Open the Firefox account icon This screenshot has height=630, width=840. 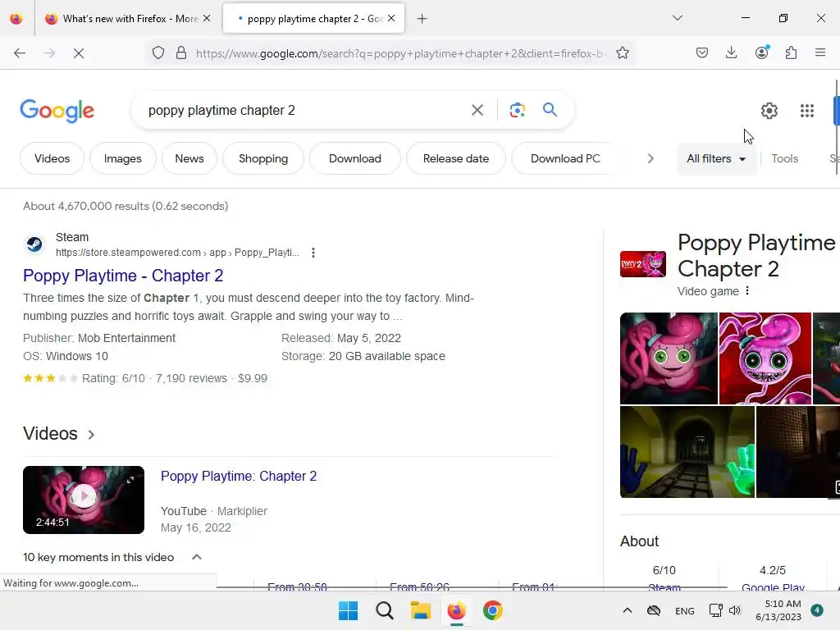(x=761, y=52)
